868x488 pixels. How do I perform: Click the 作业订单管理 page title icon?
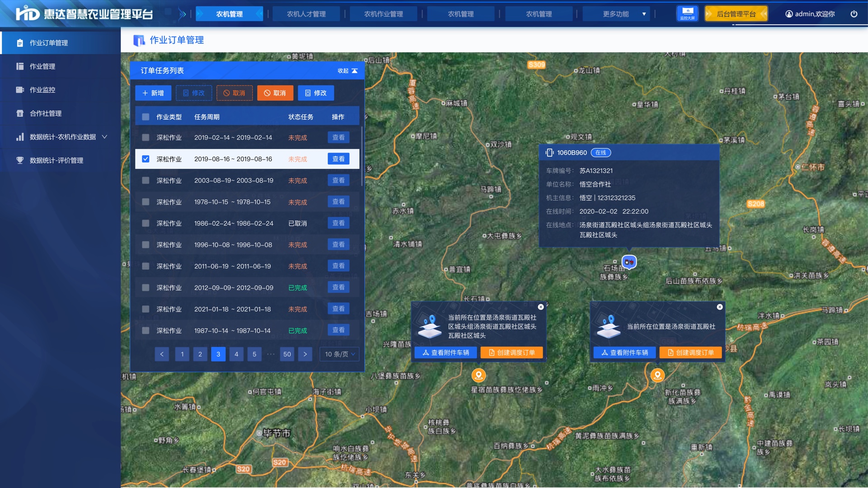[x=139, y=40]
